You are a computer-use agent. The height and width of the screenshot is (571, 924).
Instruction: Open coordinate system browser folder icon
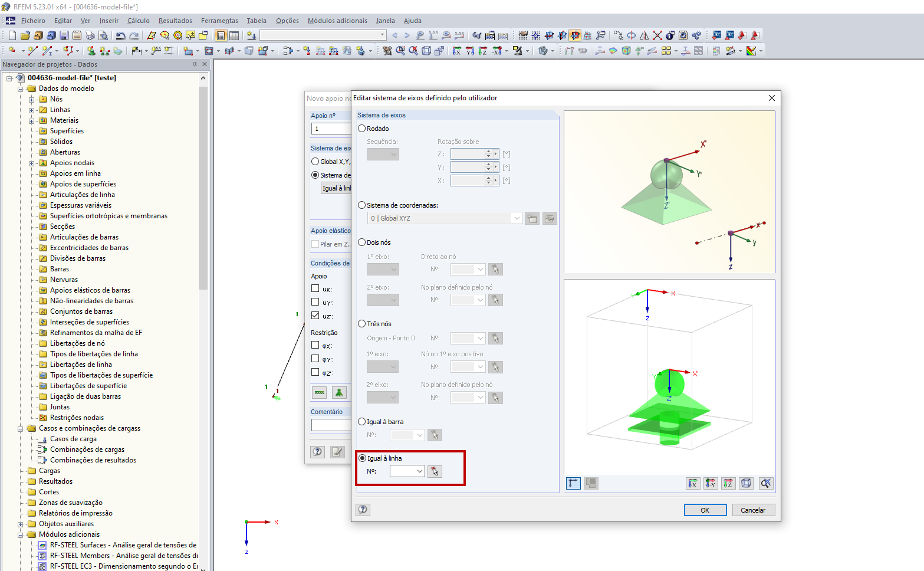532,218
